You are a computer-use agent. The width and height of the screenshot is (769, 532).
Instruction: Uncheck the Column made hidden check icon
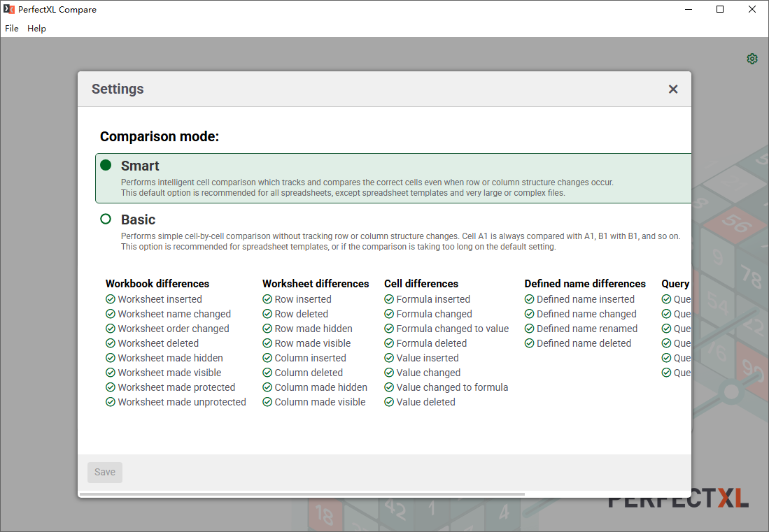pyautogui.click(x=267, y=387)
